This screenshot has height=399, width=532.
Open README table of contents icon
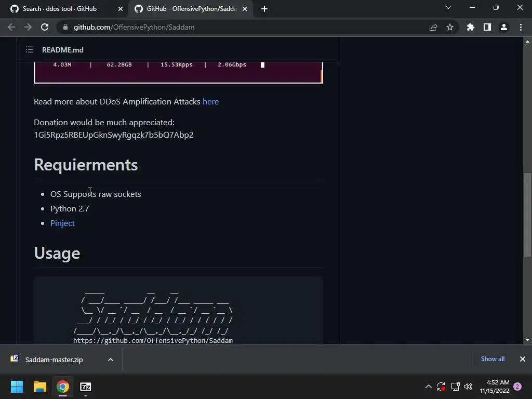tap(30, 50)
